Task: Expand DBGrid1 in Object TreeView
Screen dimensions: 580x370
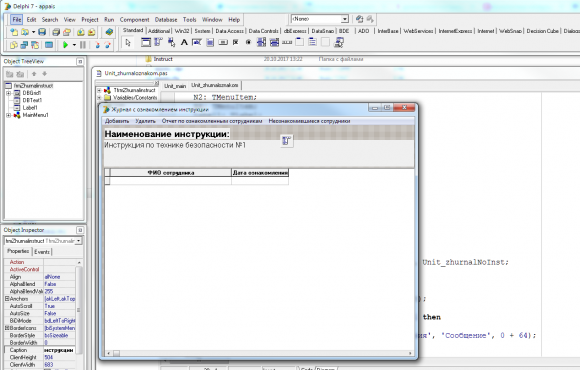Action: [x=8, y=93]
